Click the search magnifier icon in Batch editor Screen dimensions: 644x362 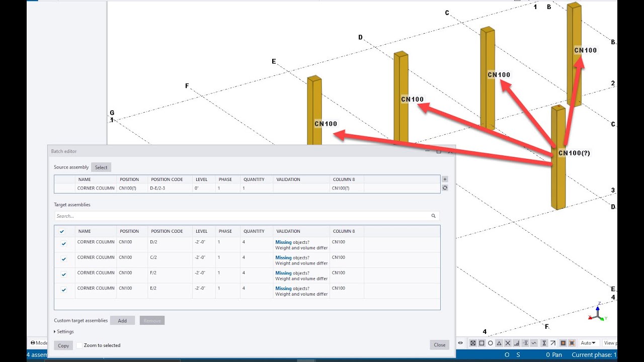(x=433, y=216)
